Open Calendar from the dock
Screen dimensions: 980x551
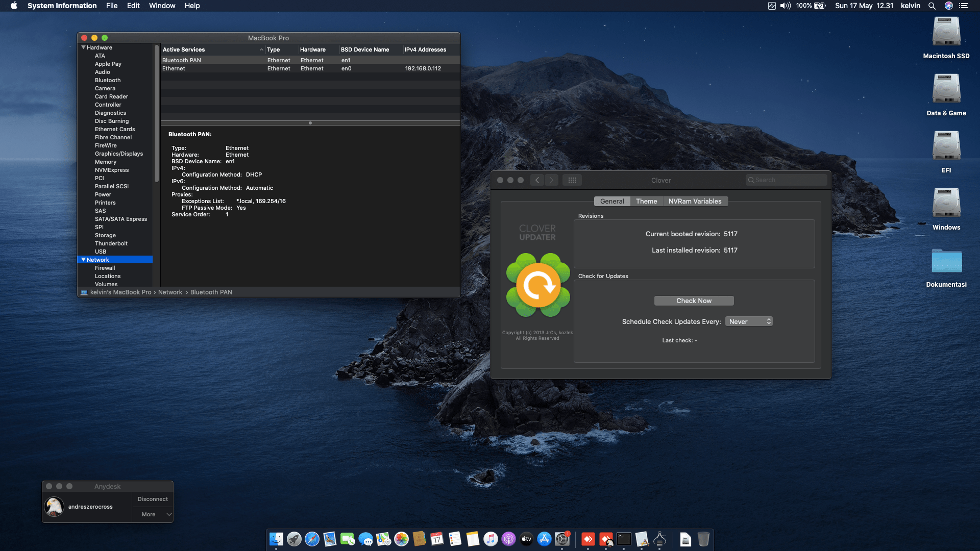[x=437, y=539]
